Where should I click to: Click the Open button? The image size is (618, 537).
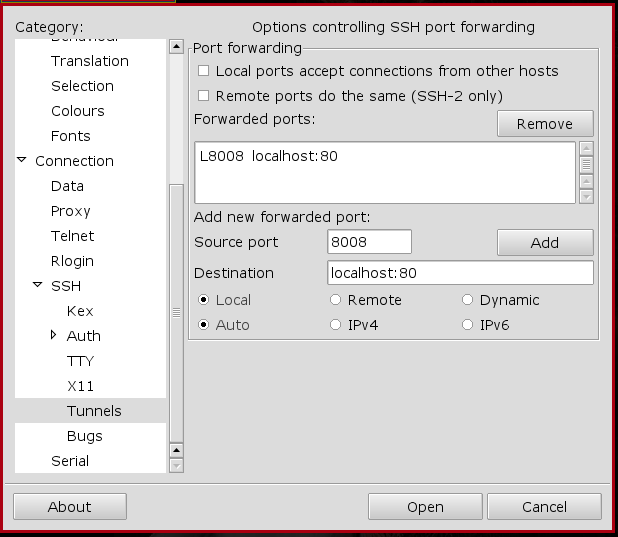tap(425, 507)
